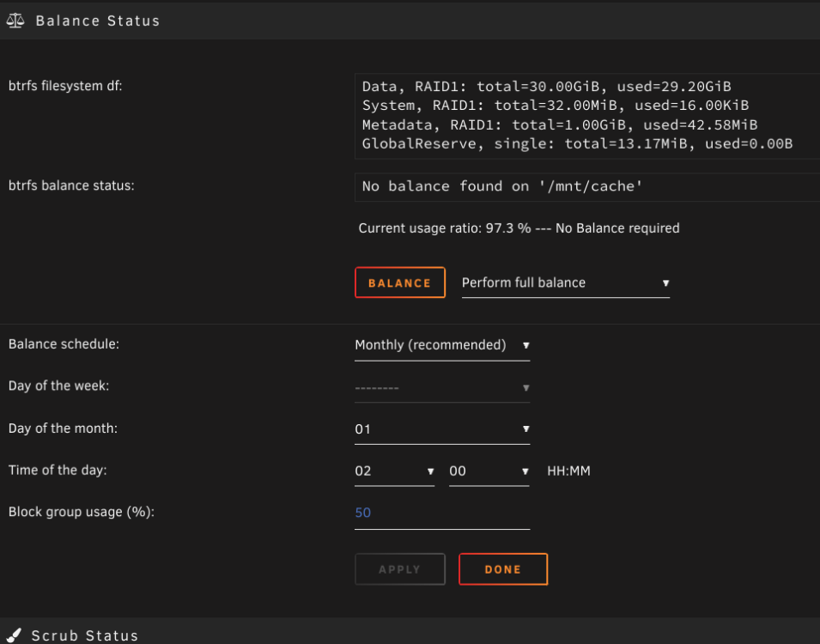Click the Scrub Status brush icon
Viewport: 820px width, 644px height.
[14, 635]
